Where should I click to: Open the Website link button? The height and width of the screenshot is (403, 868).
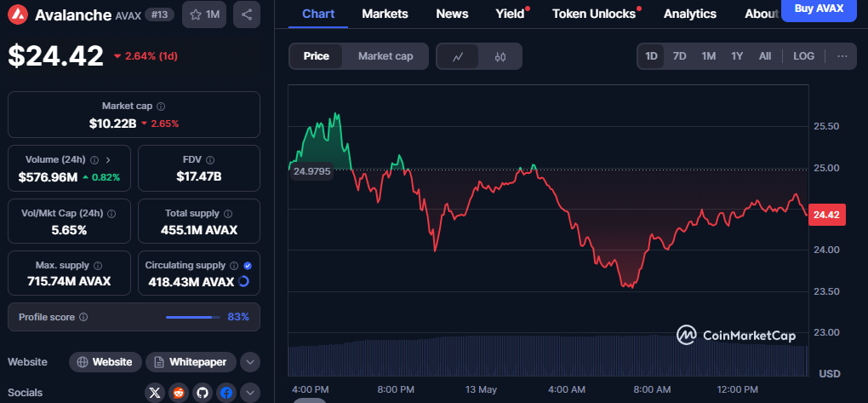tap(106, 362)
